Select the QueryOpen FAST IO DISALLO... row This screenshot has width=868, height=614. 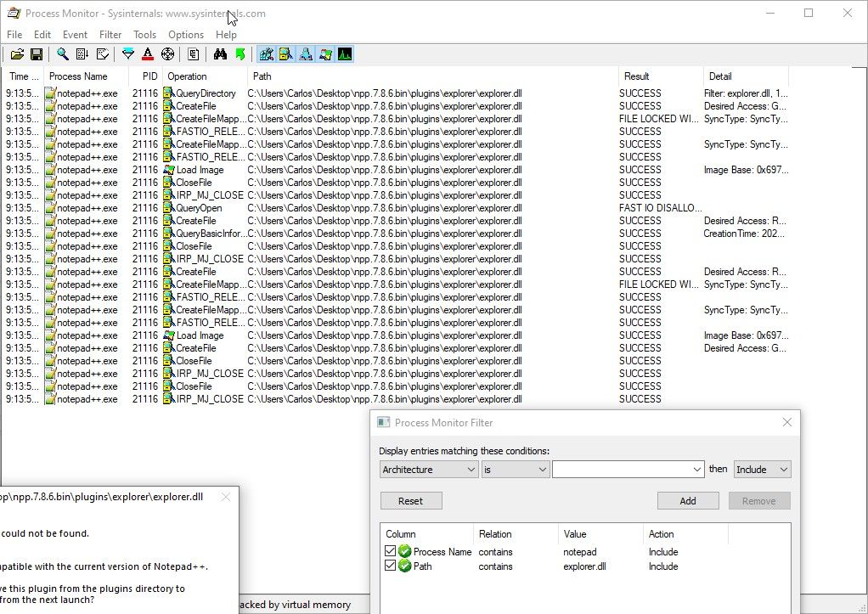click(x=397, y=208)
